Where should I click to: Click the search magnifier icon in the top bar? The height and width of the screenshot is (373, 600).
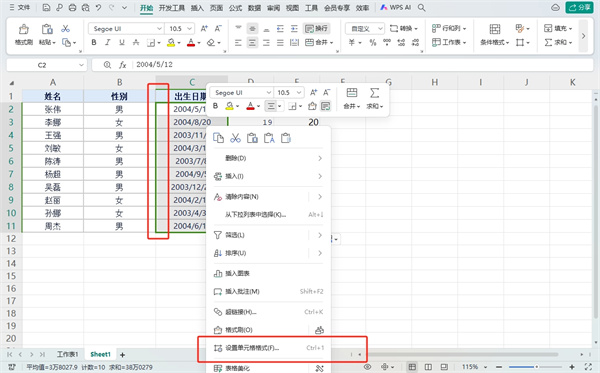click(x=421, y=8)
